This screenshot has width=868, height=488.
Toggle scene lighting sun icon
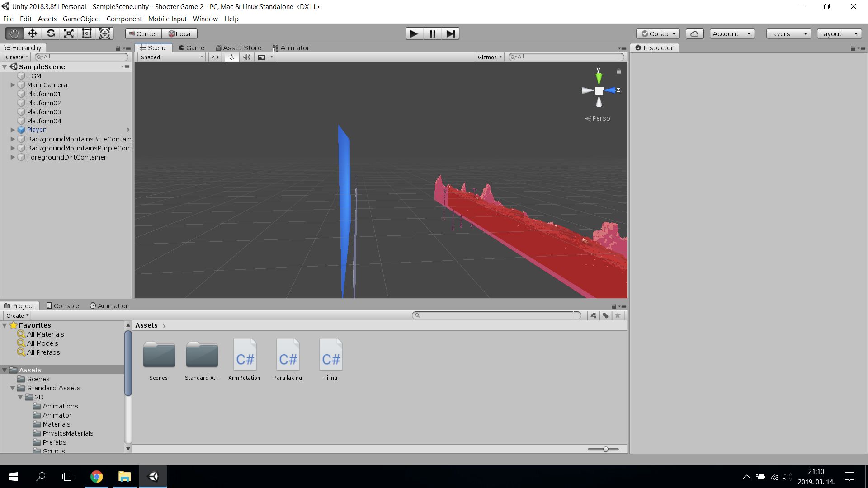pyautogui.click(x=232, y=57)
